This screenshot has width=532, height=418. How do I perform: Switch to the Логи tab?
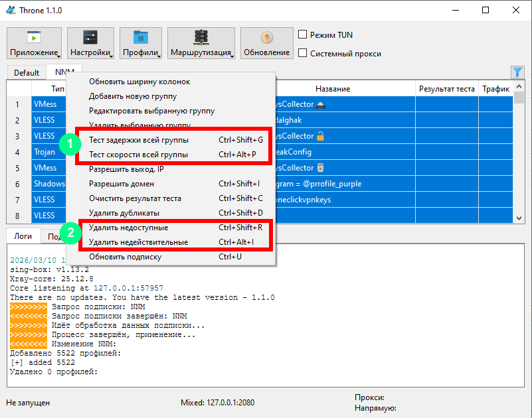[x=23, y=236]
